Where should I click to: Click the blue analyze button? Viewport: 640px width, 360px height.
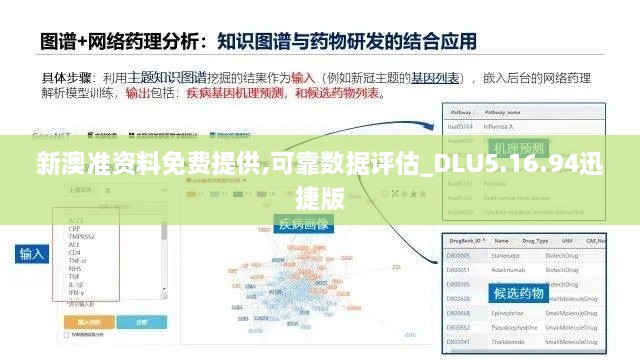click(x=142, y=322)
